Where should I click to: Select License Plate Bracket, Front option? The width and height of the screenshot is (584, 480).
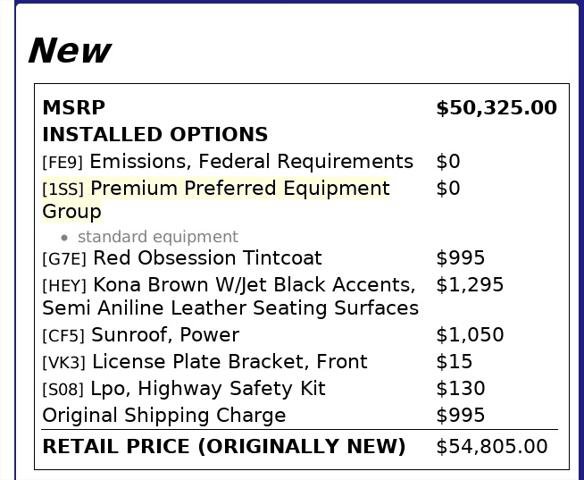click(229, 362)
